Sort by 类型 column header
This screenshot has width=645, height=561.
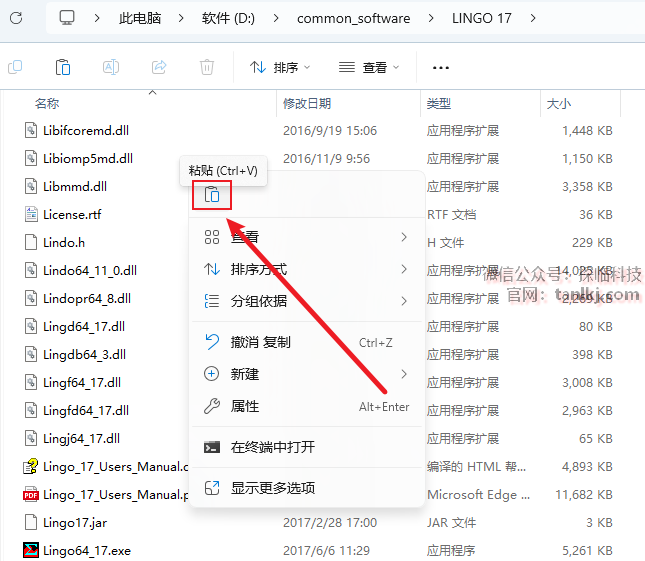(x=439, y=103)
